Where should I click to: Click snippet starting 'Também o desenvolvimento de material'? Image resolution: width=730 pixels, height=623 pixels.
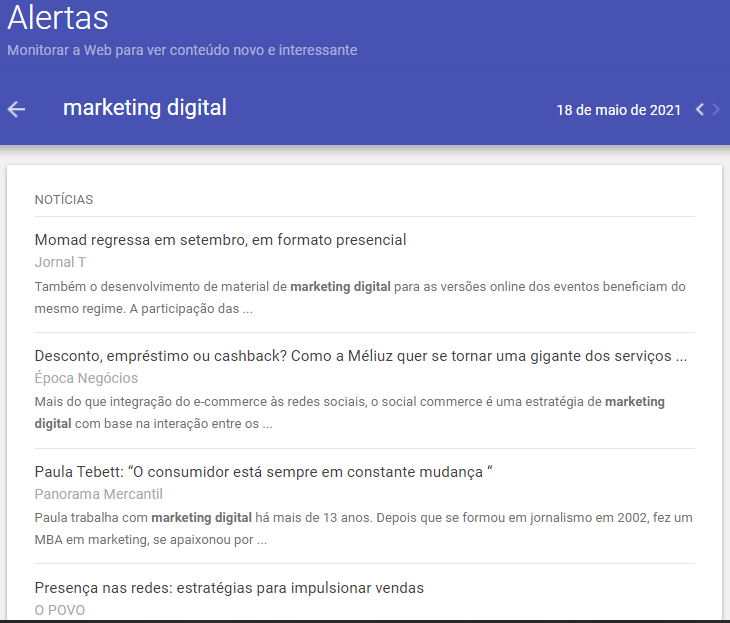pos(360,297)
